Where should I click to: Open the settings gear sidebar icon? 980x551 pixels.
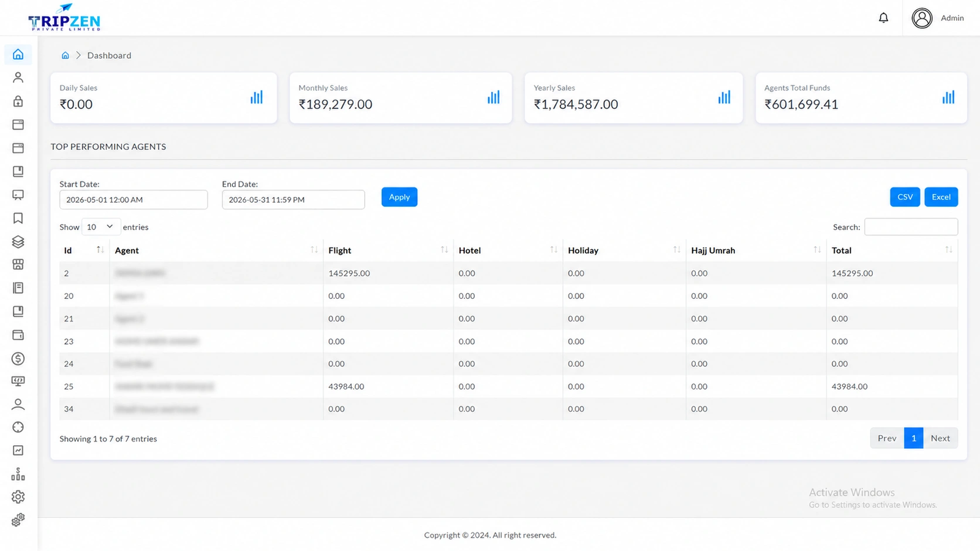18,497
